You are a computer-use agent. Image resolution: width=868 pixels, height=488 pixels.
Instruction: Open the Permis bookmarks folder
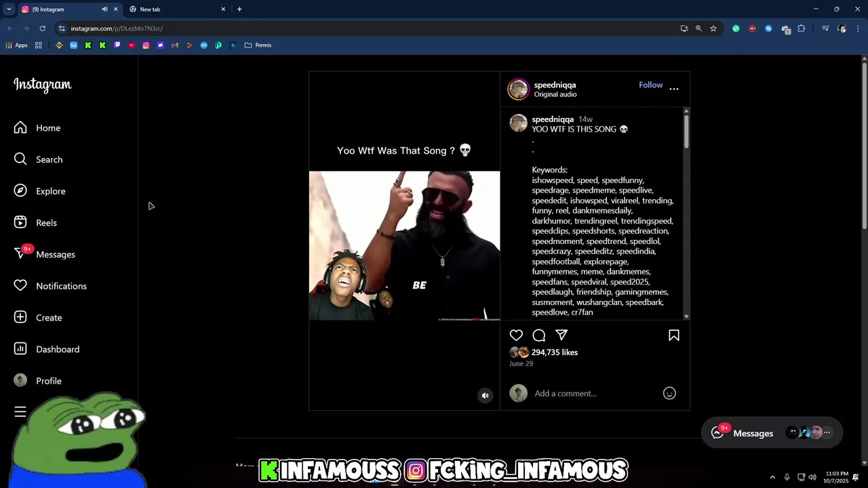[258, 45]
